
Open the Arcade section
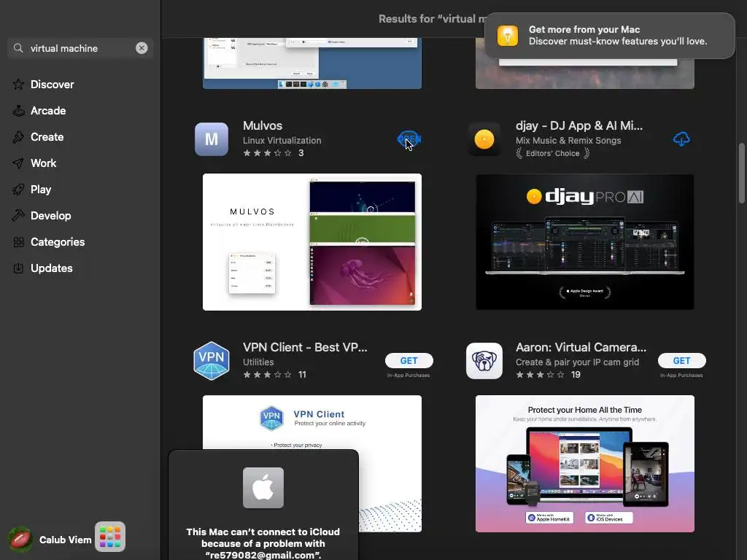(x=48, y=111)
